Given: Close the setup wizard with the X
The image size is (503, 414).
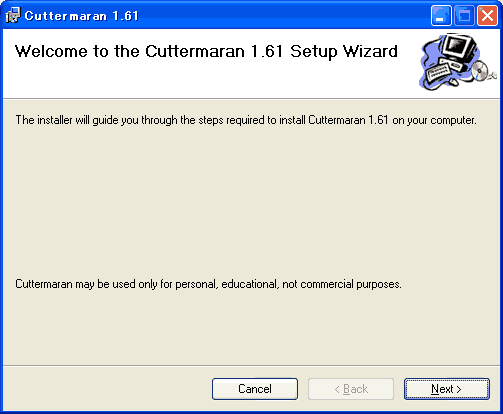Looking at the screenshot, I should (x=487, y=15).
